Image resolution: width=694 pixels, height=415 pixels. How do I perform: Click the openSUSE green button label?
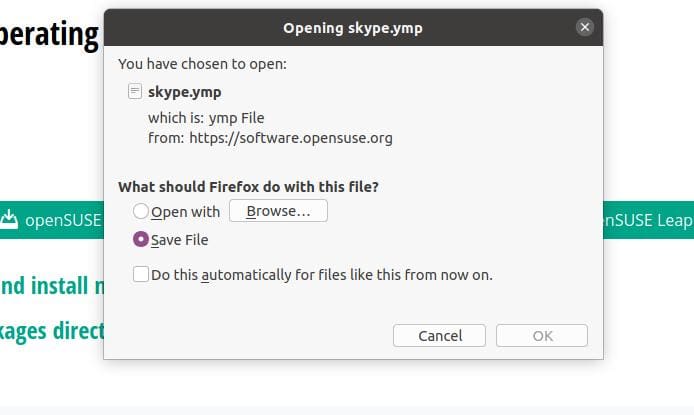click(x=63, y=220)
